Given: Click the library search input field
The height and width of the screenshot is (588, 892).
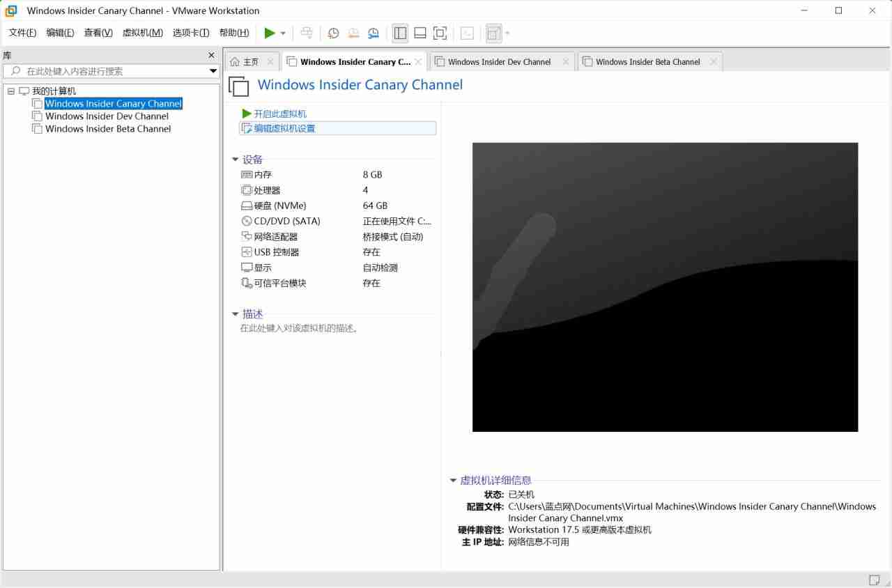Looking at the screenshot, I should [111, 70].
